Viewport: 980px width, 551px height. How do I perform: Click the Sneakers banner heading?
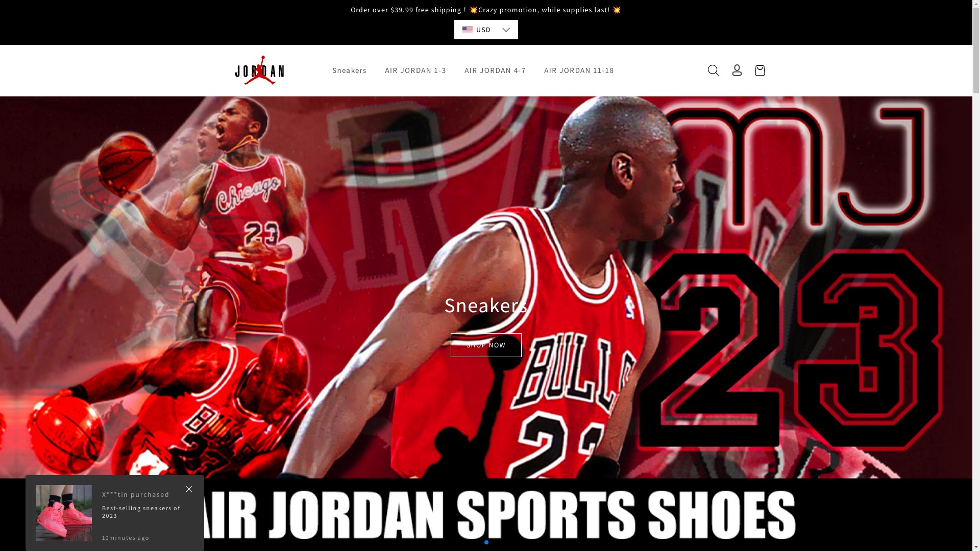[x=485, y=305]
